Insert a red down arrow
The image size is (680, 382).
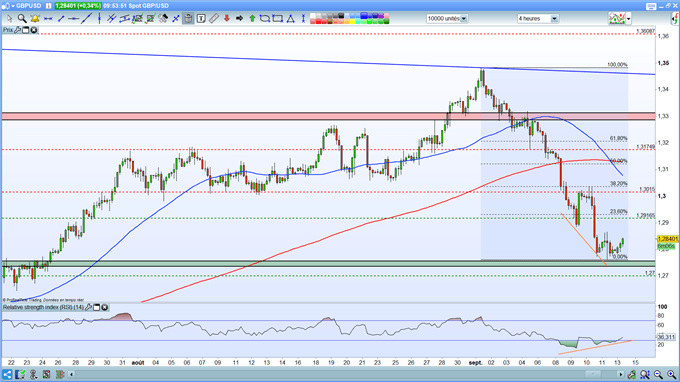[x=226, y=19]
